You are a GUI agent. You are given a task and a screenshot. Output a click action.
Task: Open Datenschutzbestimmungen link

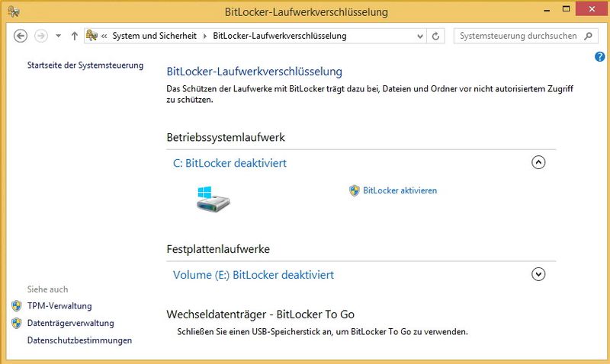pos(79,340)
